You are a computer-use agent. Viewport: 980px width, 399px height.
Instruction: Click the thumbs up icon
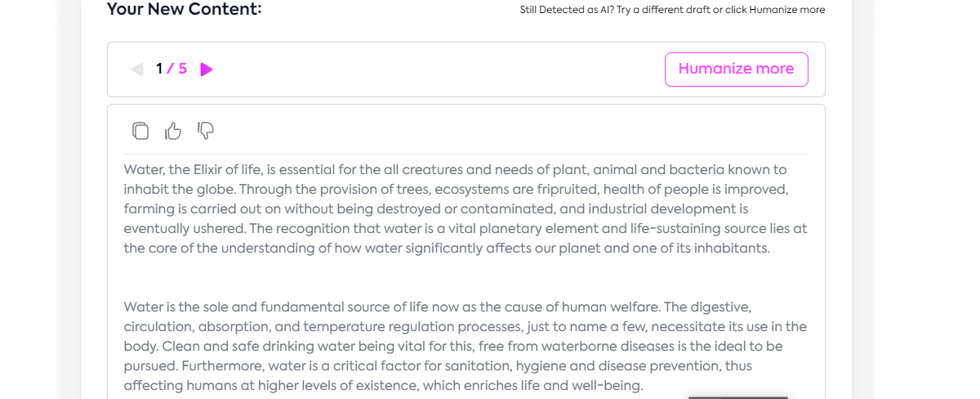coord(173,131)
